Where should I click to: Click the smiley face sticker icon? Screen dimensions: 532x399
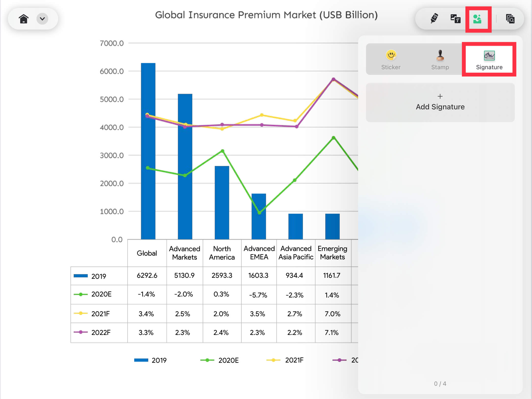[x=391, y=55]
